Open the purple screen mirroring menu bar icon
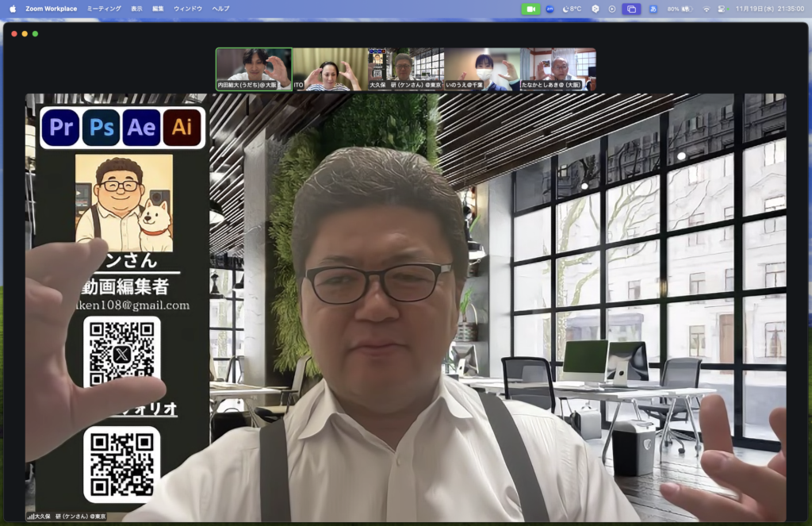The height and width of the screenshot is (526, 812). click(x=631, y=9)
